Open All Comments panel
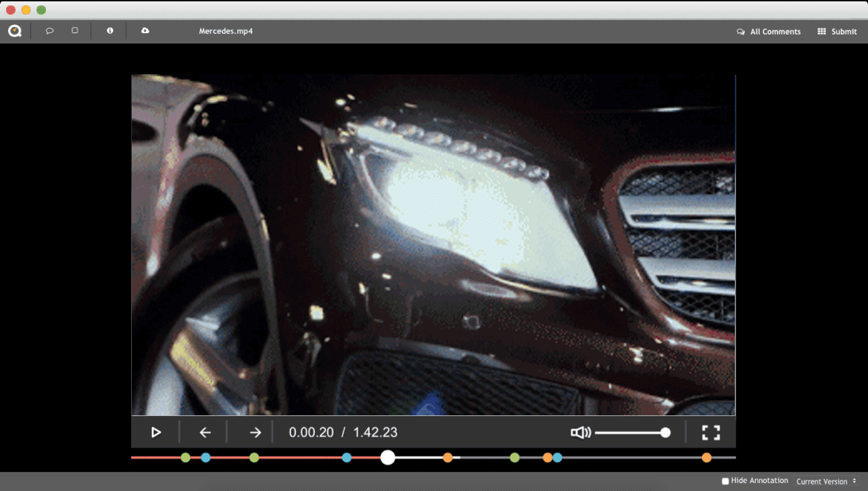 769,32
